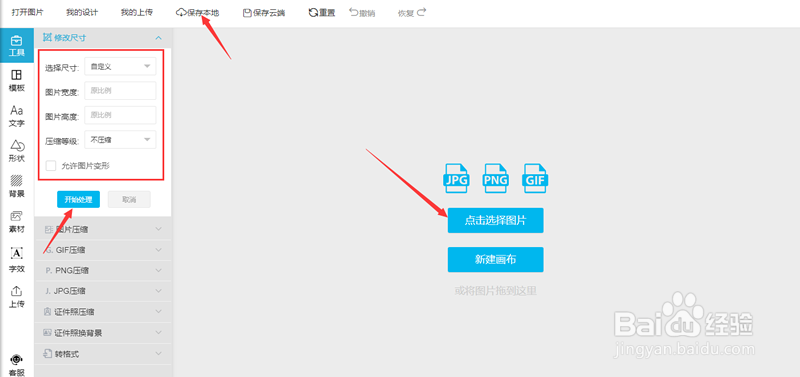Image resolution: width=800 pixels, height=377 pixels.
Task: Open the 压缩等级 dropdown showing 不压缩
Action: tap(120, 140)
